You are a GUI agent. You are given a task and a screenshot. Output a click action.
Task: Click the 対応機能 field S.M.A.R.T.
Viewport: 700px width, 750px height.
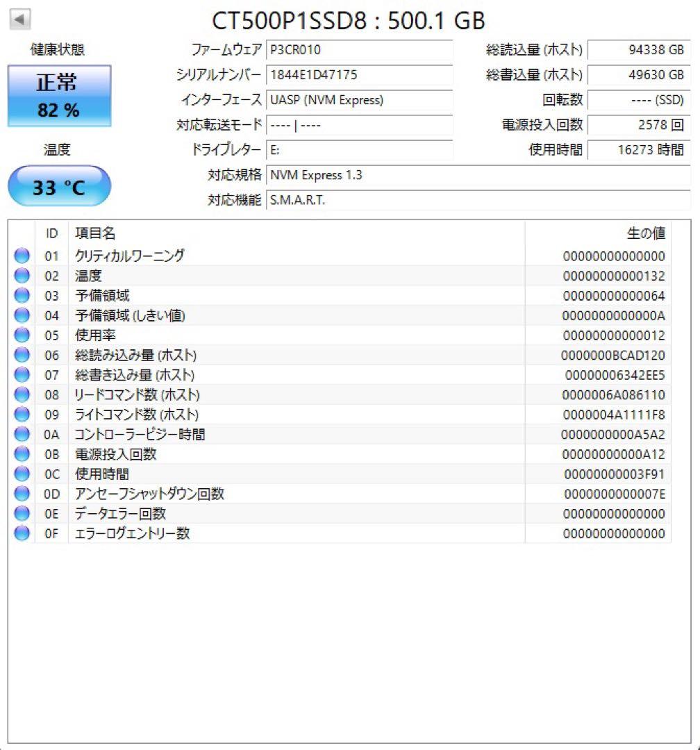pos(478,200)
